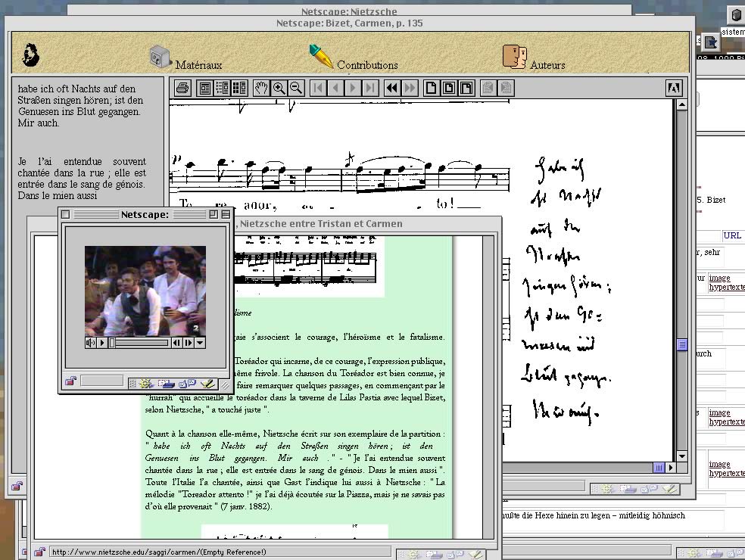Mute the video with the speaker button

tap(90, 343)
